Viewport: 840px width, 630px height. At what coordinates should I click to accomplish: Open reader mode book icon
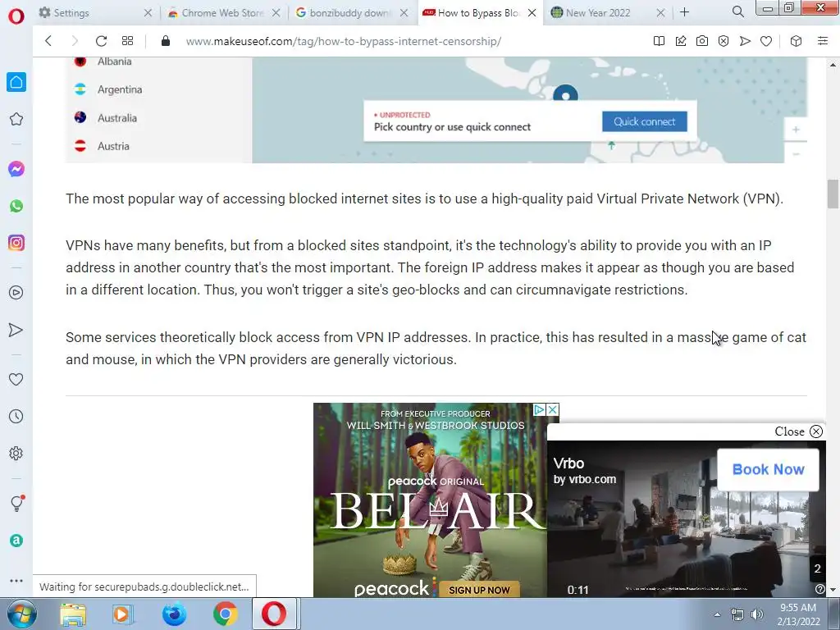[659, 41]
